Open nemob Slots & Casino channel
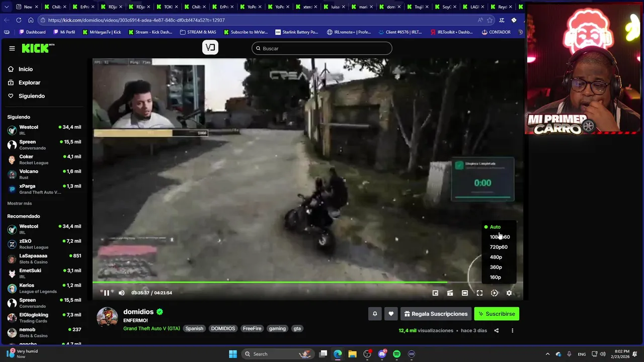644x362 pixels. (x=44, y=332)
